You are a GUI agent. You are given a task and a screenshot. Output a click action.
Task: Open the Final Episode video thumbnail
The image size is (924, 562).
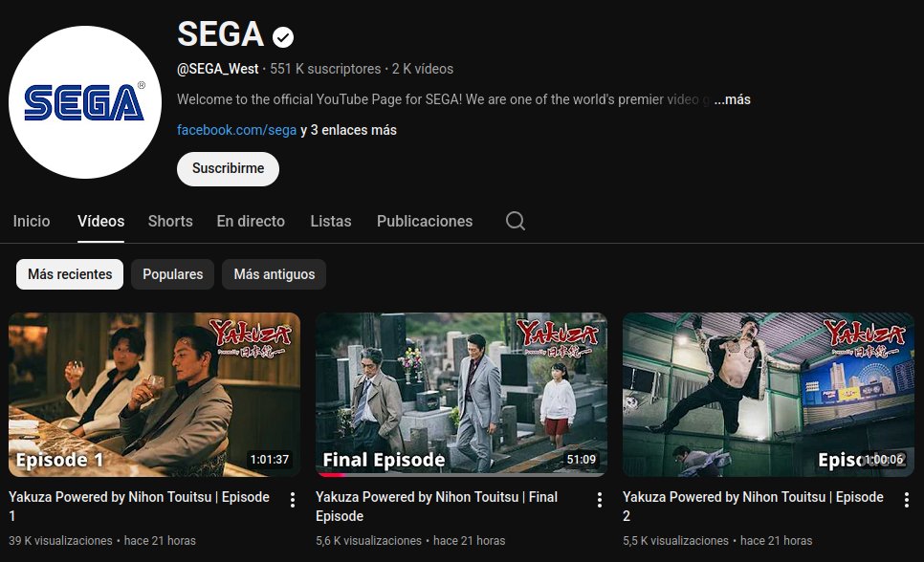pyautogui.click(x=461, y=394)
